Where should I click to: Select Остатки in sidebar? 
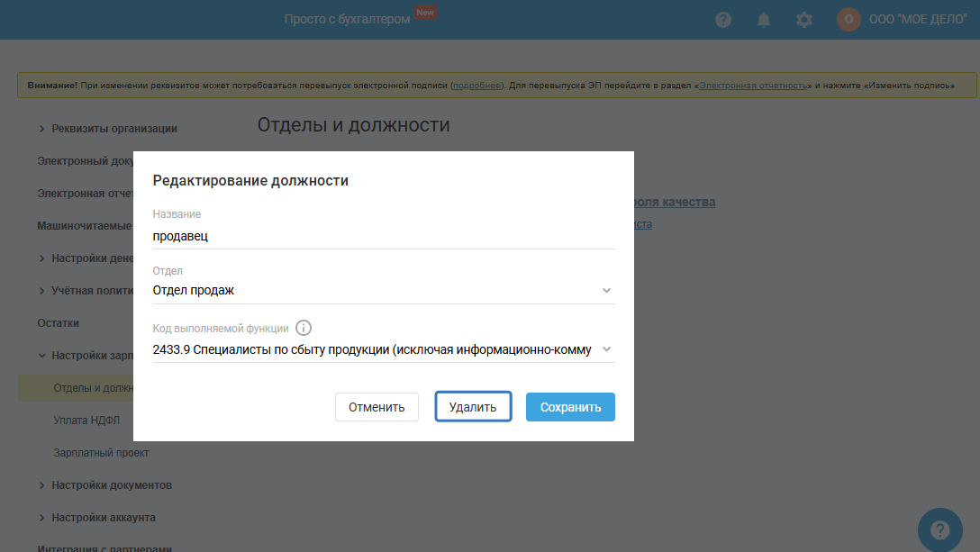(x=59, y=323)
